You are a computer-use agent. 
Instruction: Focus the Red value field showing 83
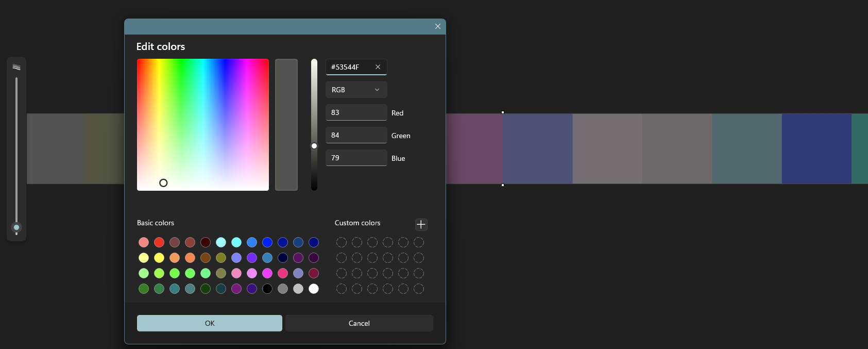click(x=356, y=112)
